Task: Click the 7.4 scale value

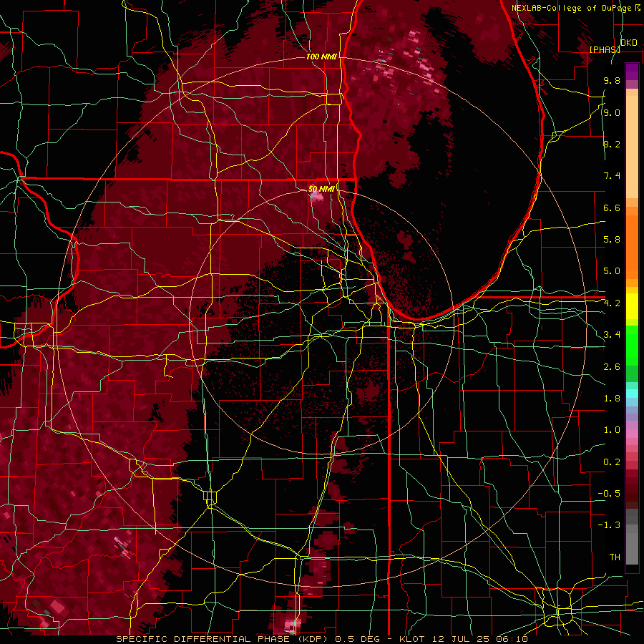Action: tap(612, 176)
